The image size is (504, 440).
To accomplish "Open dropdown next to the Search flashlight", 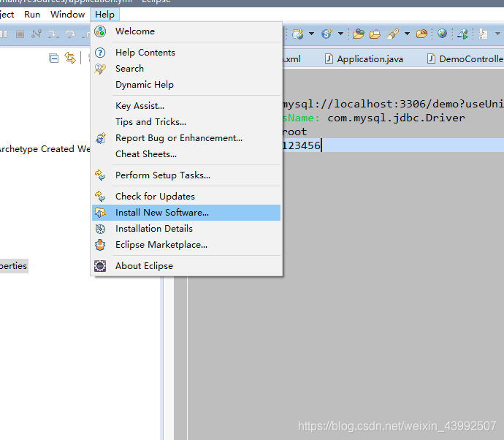I will coord(407,34).
